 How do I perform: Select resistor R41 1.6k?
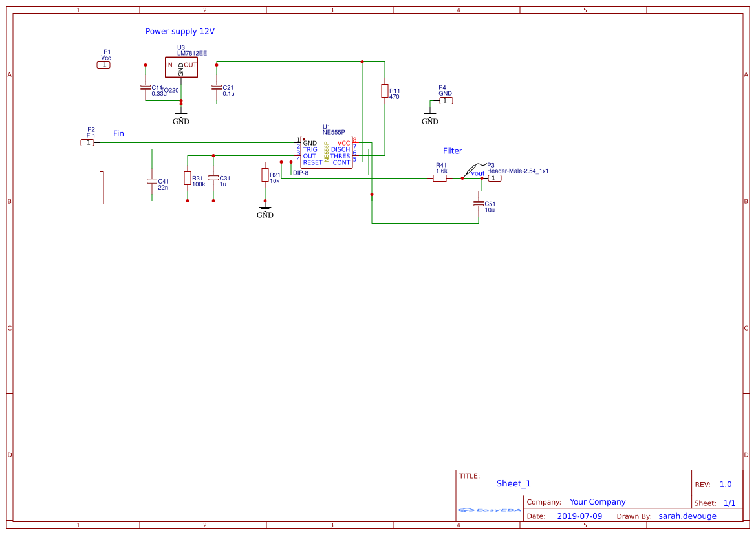click(x=439, y=178)
